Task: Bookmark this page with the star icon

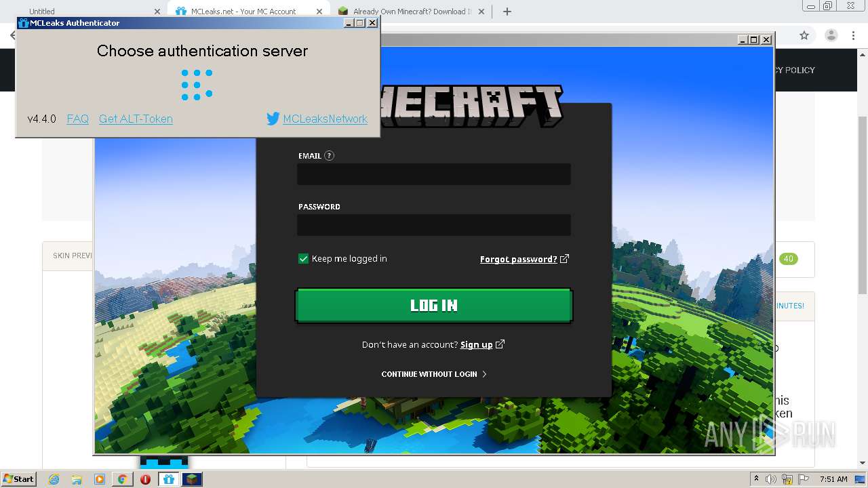Action: [804, 35]
